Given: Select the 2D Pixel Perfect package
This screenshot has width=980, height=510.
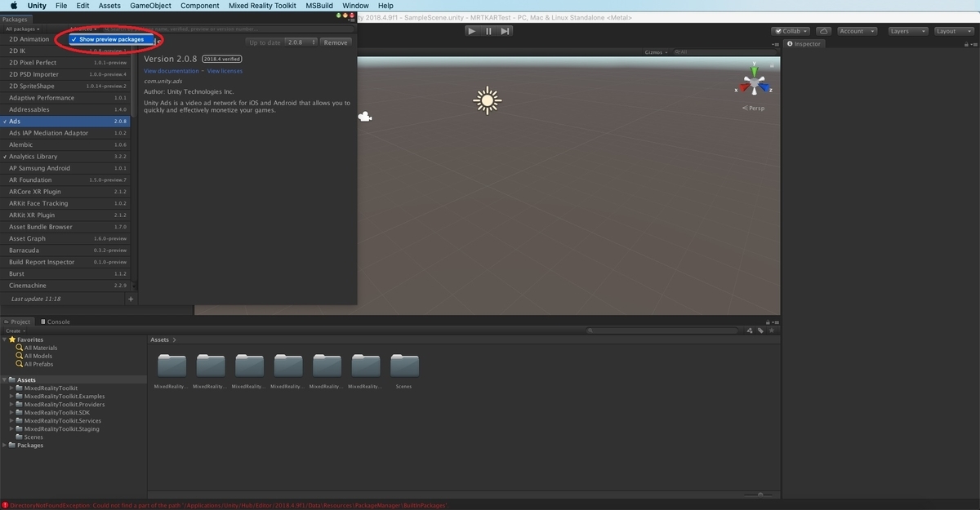Looking at the screenshot, I should point(65,63).
